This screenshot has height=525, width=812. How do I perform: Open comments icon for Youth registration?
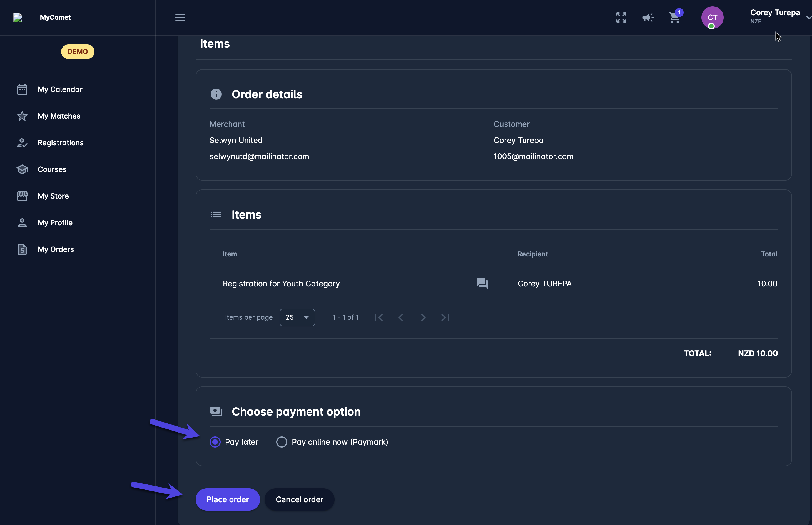click(482, 283)
